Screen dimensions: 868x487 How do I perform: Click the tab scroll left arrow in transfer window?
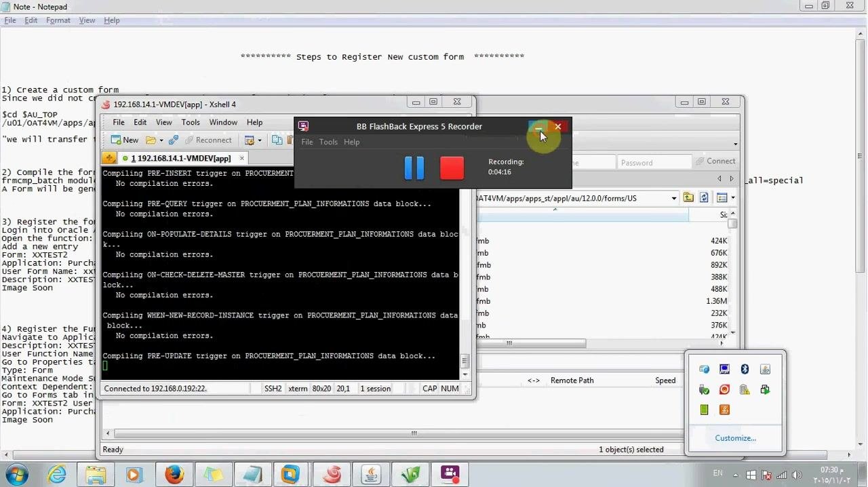point(719,178)
